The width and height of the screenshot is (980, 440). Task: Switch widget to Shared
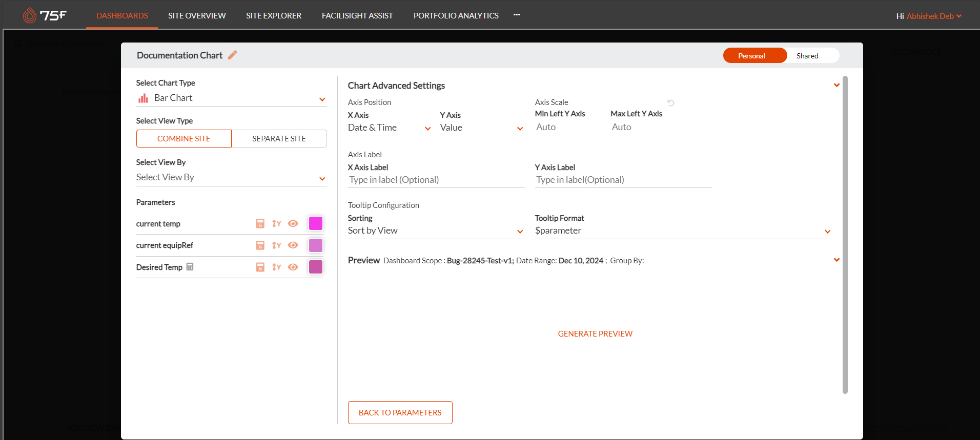pos(807,55)
